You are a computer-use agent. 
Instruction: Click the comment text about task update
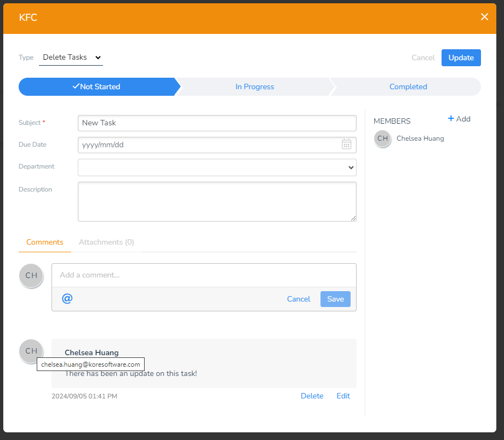(131, 374)
